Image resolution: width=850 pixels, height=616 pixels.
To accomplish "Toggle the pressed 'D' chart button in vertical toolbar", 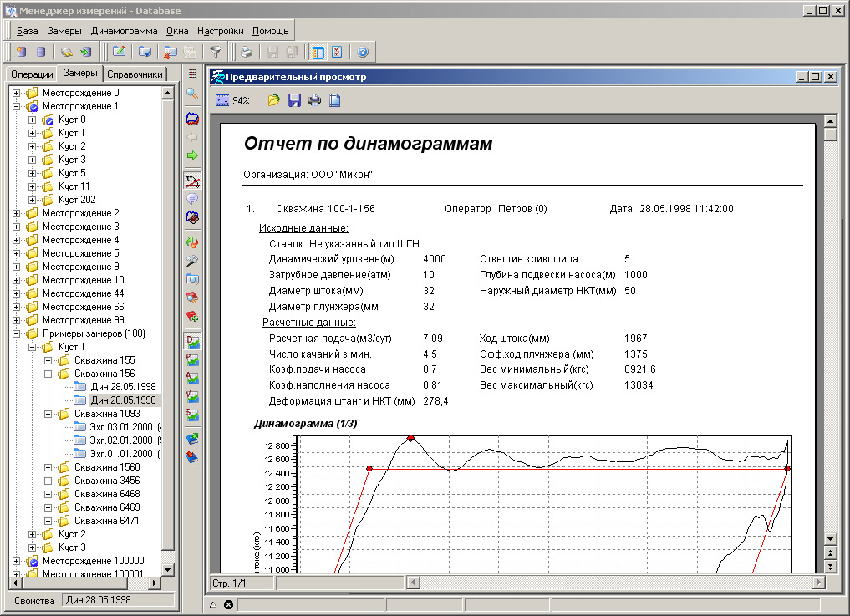I will pyautogui.click(x=192, y=341).
